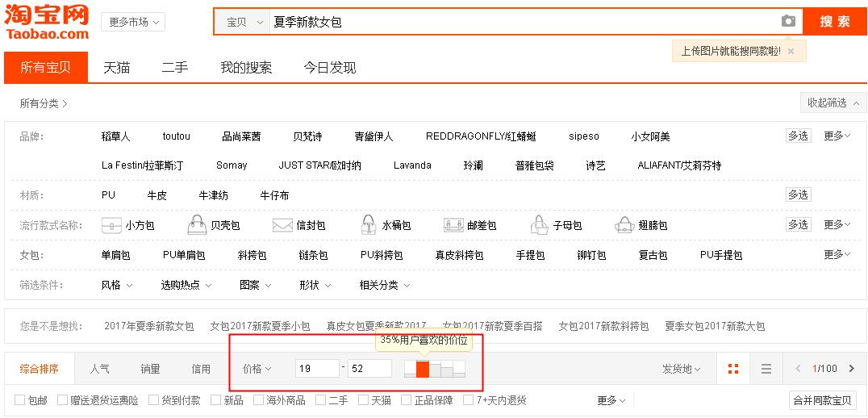
Task: Open the 更多市场 dropdown
Action: (x=133, y=22)
